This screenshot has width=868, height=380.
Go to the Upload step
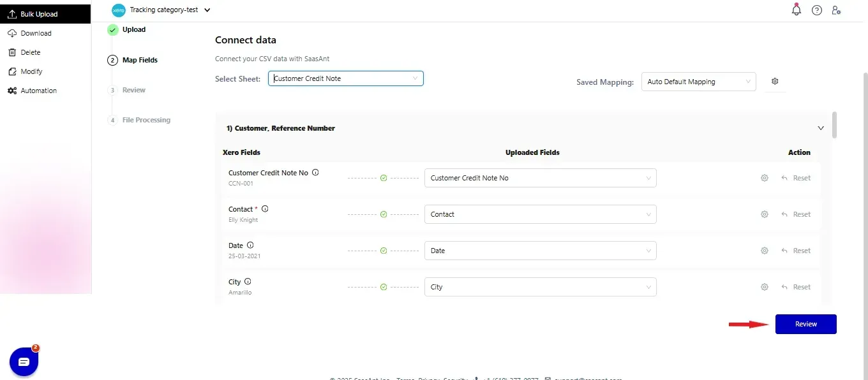pyautogui.click(x=134, y=29)
